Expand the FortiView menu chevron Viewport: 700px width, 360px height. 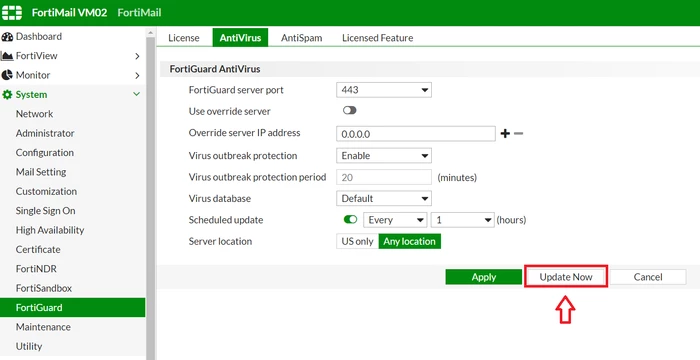click(x=137, y=56)
